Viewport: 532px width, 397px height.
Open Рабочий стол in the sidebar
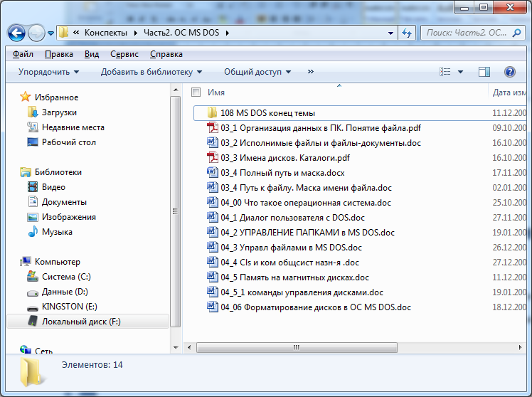tap(69, 142)
